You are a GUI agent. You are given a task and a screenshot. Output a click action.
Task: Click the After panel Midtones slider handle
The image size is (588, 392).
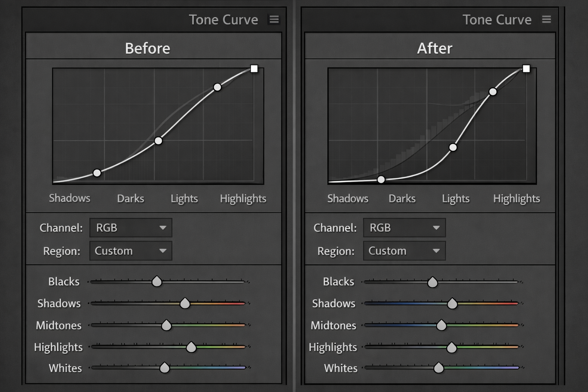tap(441, 325)
